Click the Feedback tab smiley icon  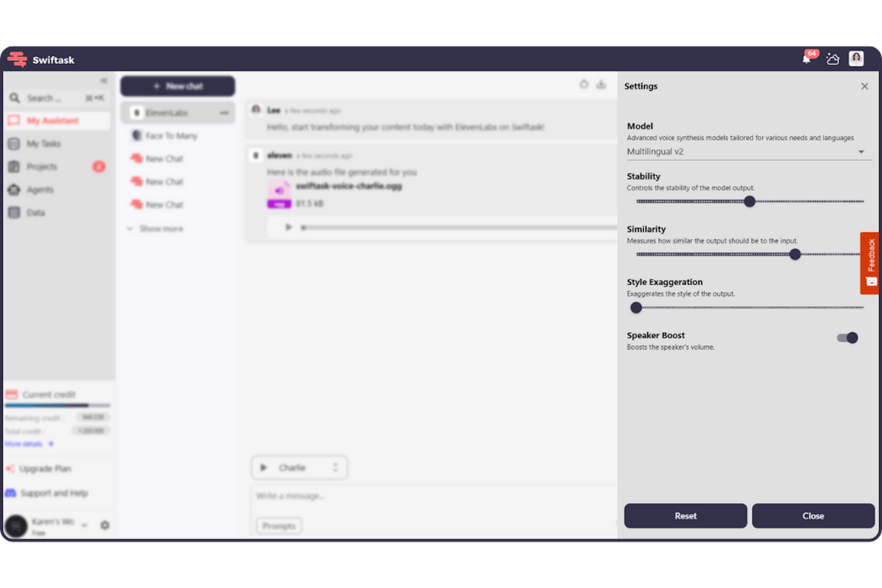coord(871,281)
